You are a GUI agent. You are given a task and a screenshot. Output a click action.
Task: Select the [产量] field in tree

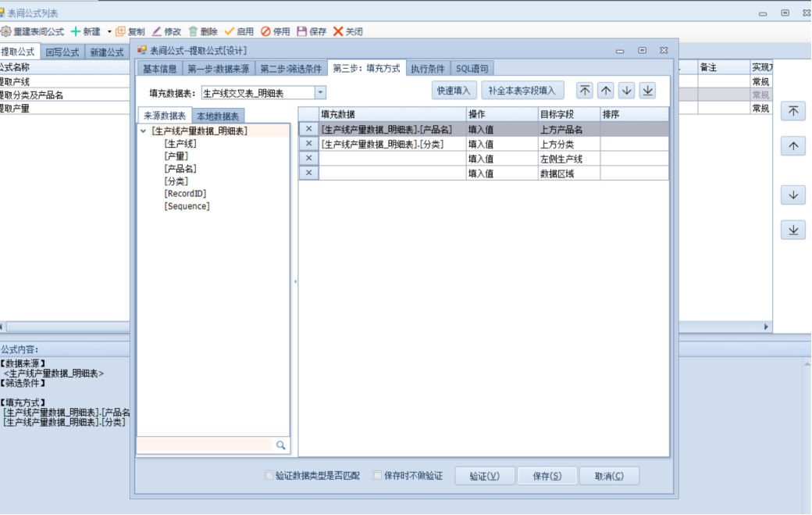click(176, 156)
